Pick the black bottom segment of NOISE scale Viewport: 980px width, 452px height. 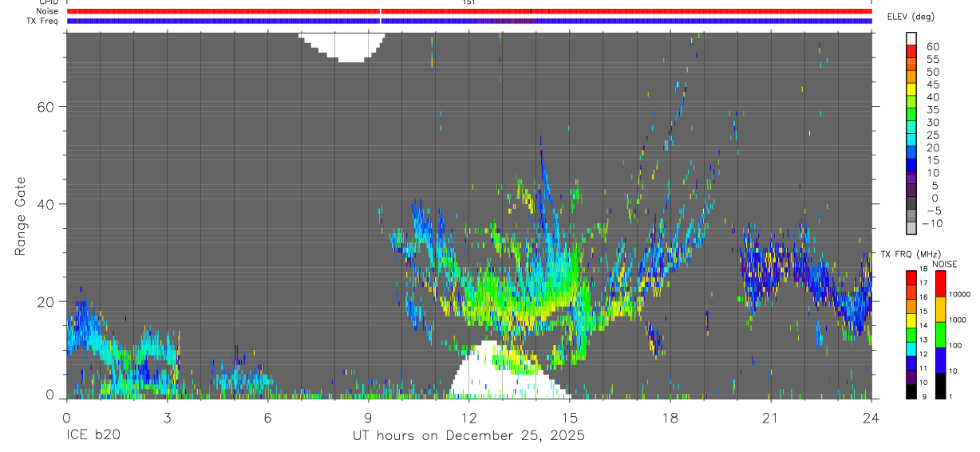(x=941, y=385)
